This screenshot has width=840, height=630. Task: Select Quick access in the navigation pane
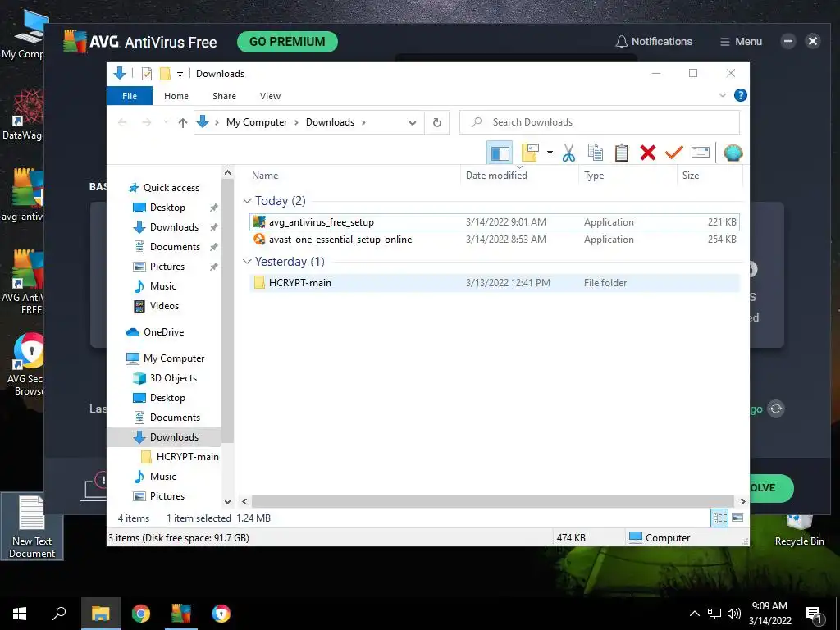click(171, 188)
